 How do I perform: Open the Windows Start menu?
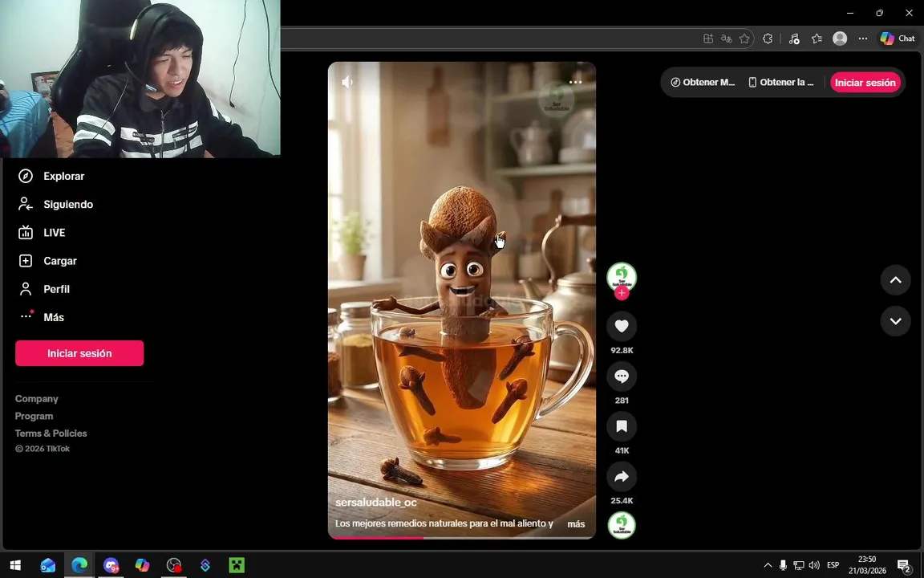click(15, 565)
